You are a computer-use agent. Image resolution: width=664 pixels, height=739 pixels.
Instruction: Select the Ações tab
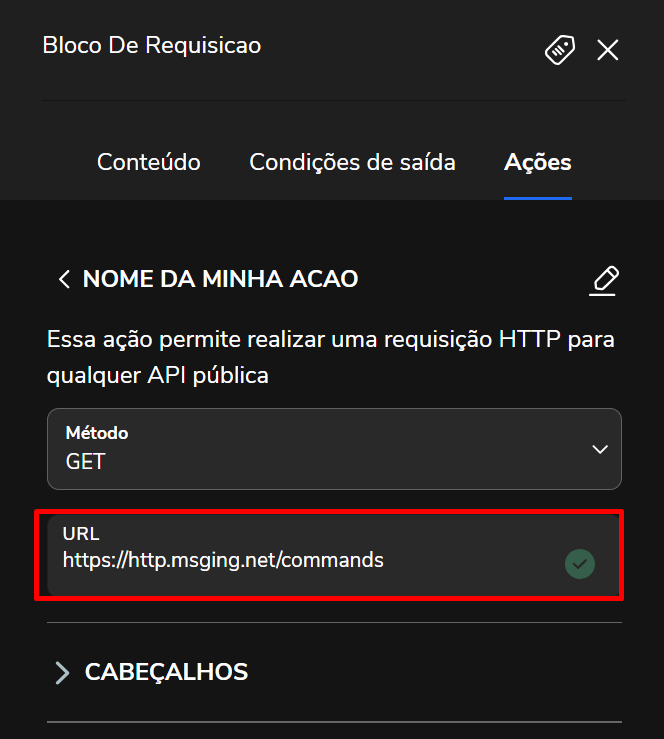click(538, 162)
